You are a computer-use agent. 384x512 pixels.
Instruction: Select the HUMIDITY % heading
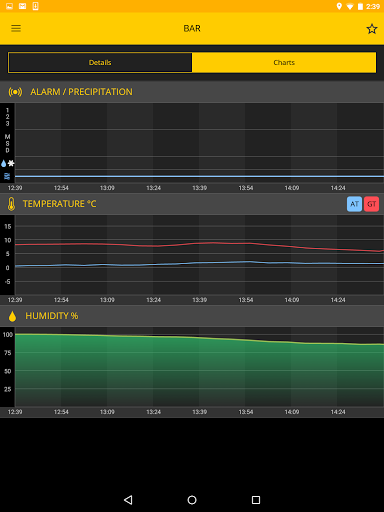pos(52,316)
